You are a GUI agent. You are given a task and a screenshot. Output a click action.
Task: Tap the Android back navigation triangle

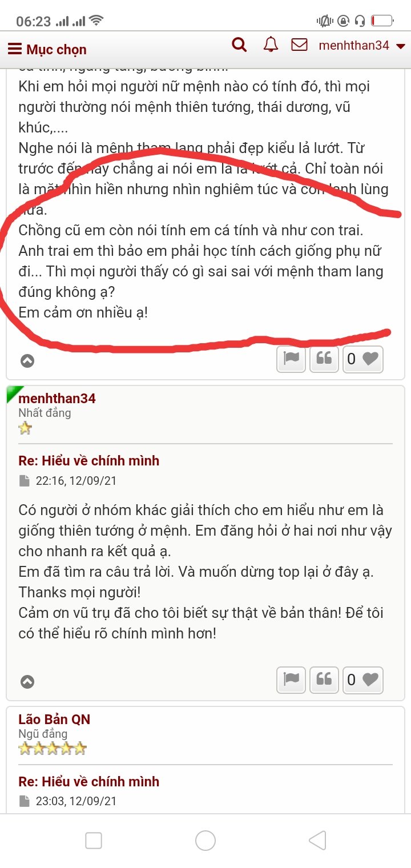click(x=317, y=841)
